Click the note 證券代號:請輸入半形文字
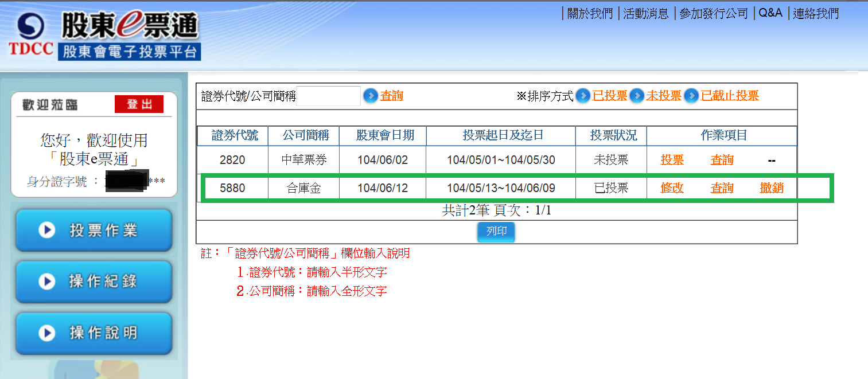 [x=312, y=272]
